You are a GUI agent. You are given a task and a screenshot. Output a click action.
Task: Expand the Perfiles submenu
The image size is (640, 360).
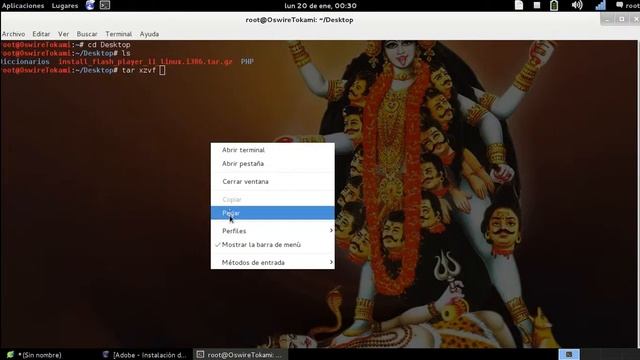272,231
